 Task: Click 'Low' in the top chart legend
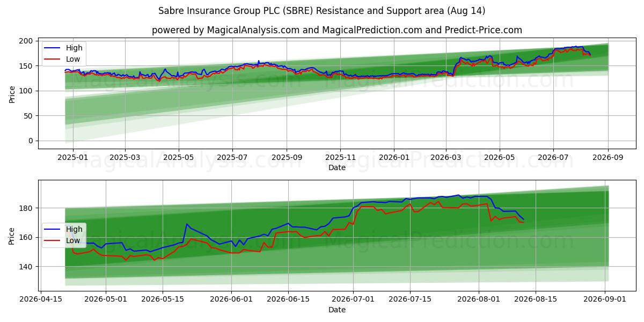[x=72, y=59]
